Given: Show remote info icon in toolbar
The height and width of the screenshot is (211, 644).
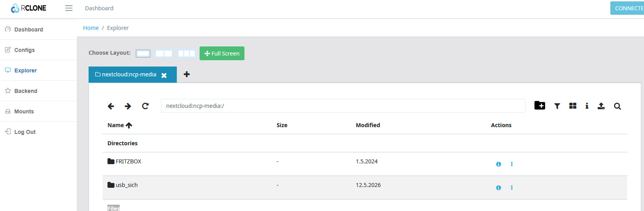Looking at the screenshot, I should coord(587,106).
